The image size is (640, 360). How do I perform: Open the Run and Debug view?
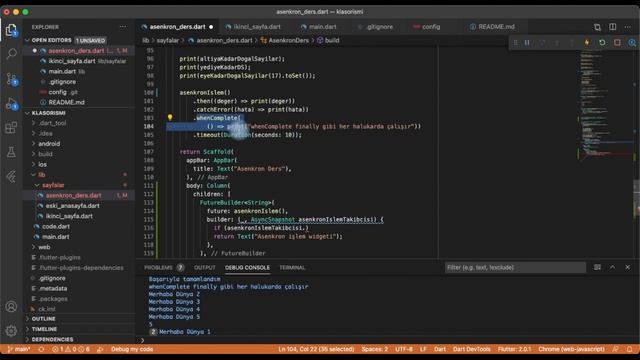coord(11,103)
